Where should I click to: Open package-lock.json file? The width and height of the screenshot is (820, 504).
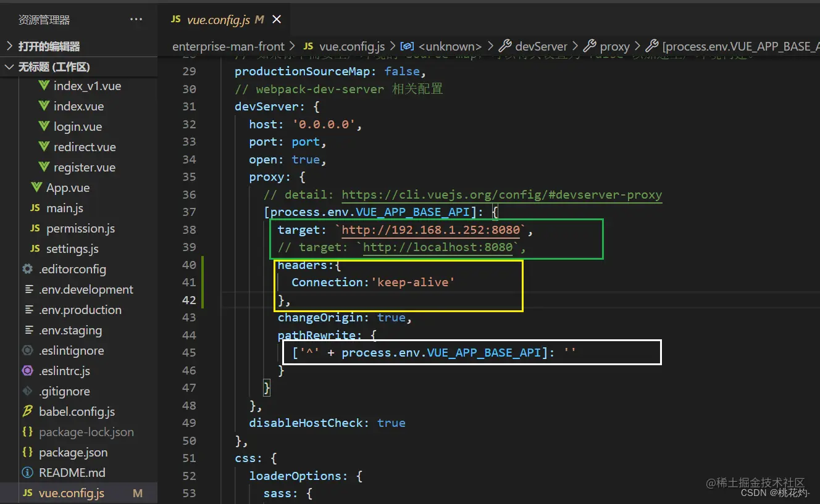(86, 432)
